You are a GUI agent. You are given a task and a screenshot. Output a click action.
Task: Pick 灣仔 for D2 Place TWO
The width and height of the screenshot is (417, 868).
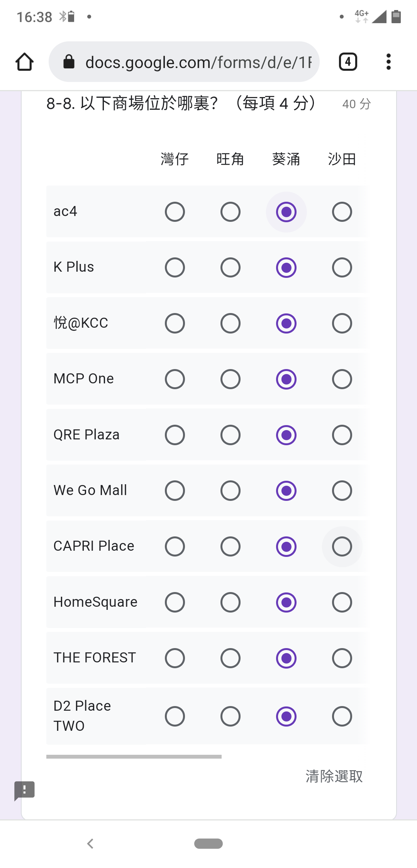175,717
